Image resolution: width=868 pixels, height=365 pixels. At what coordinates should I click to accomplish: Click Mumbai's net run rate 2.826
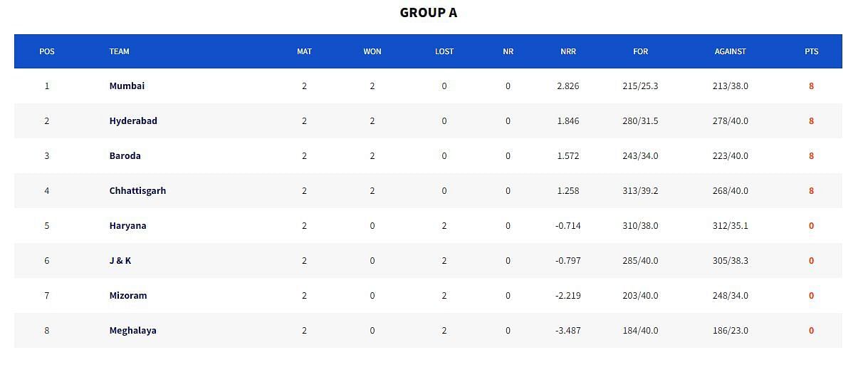(568, 86)
